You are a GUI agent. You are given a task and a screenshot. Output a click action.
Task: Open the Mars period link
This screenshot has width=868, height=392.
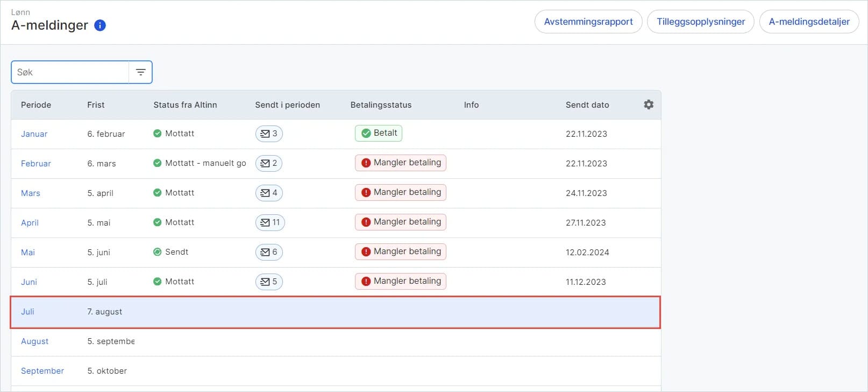[31, 193]
